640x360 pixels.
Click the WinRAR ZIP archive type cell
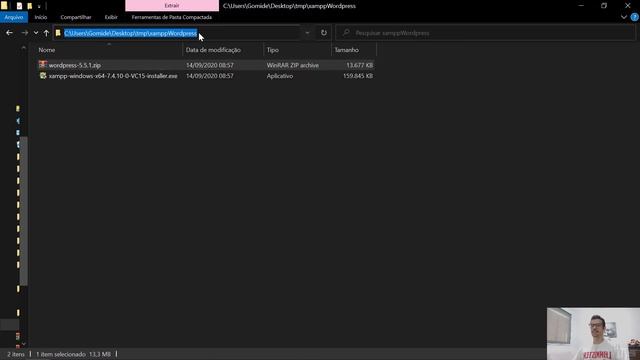pyautogui.click(x=293, y=65)
